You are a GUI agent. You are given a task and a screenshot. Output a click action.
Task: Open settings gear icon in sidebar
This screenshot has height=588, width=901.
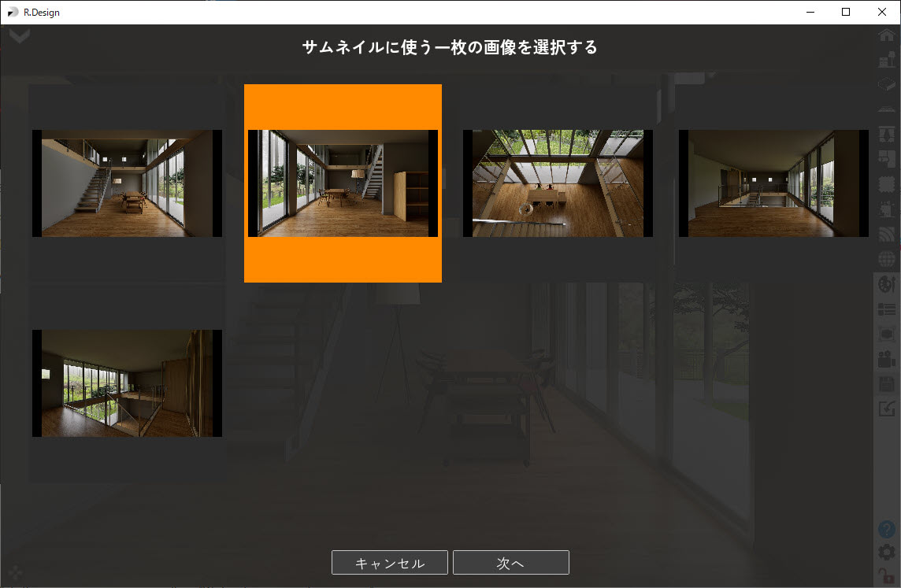point(887,553)
